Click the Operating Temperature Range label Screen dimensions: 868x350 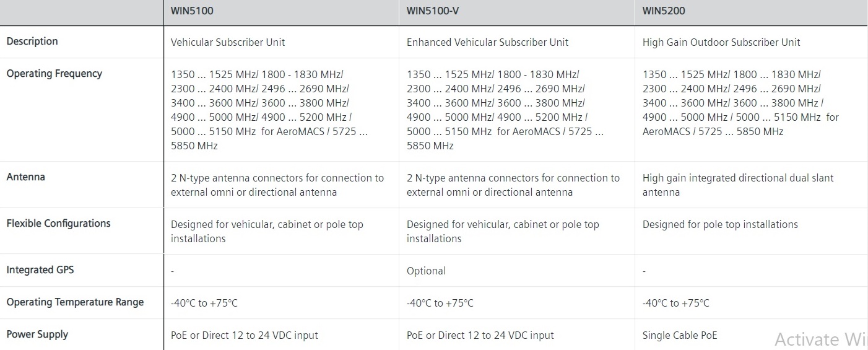75,302
